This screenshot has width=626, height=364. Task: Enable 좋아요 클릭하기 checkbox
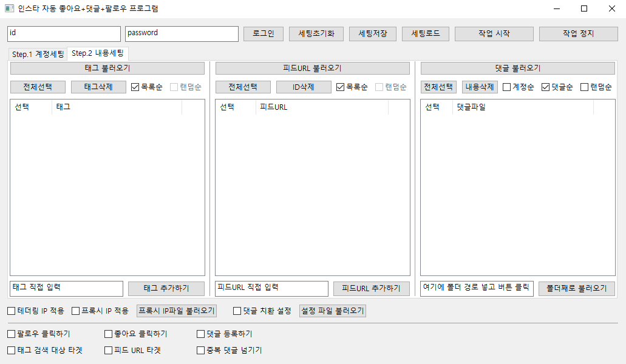coord(109,334)
